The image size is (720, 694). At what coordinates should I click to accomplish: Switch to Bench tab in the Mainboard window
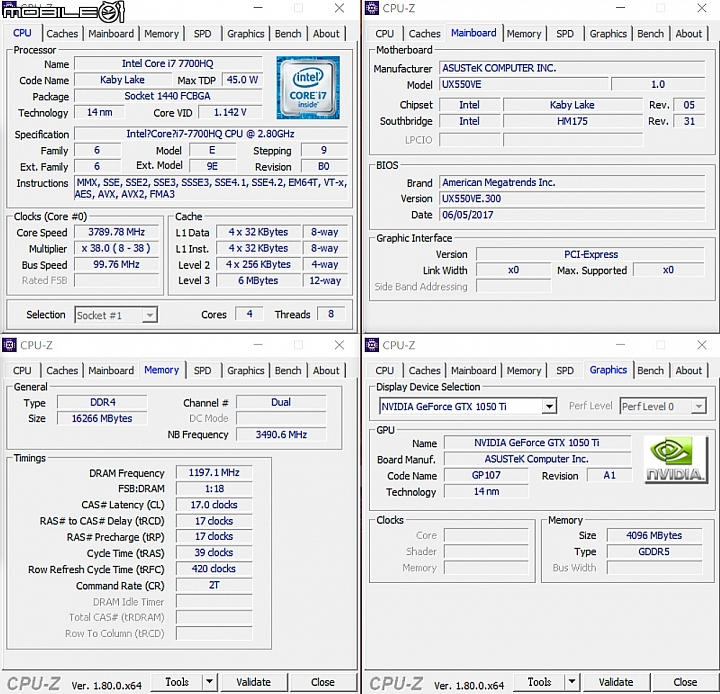tap(650, 34)
